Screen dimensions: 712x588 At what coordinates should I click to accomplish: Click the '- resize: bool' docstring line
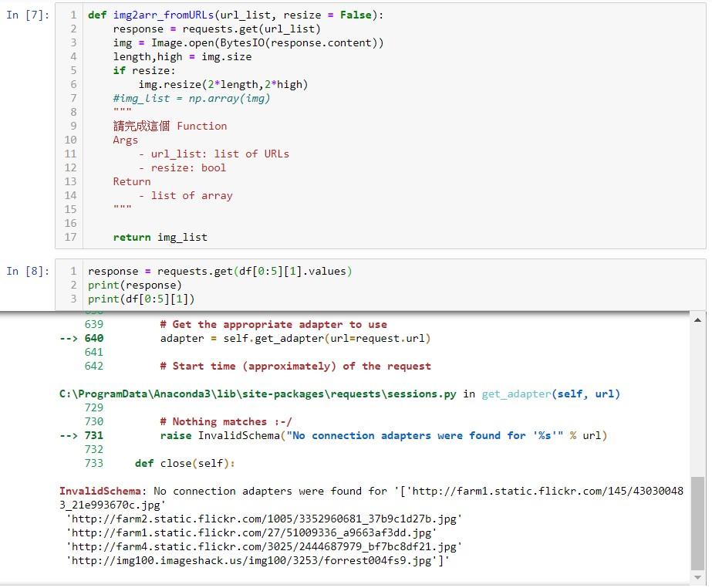click(182, 167)
